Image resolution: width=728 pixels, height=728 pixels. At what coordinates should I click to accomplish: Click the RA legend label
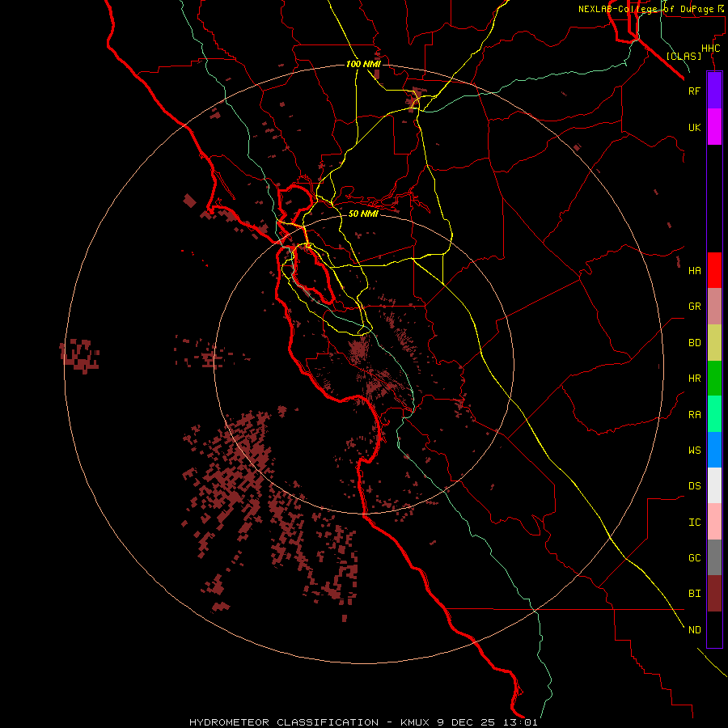(694, 415)
